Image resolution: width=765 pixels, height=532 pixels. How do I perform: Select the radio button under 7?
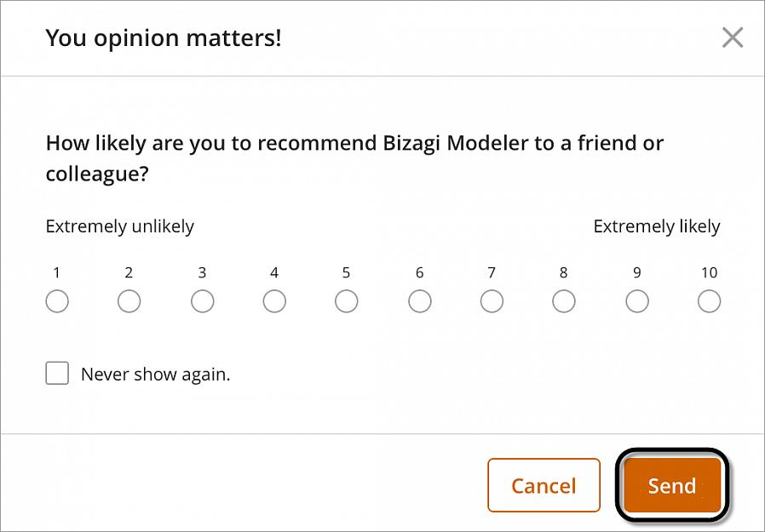click(492, 301)
